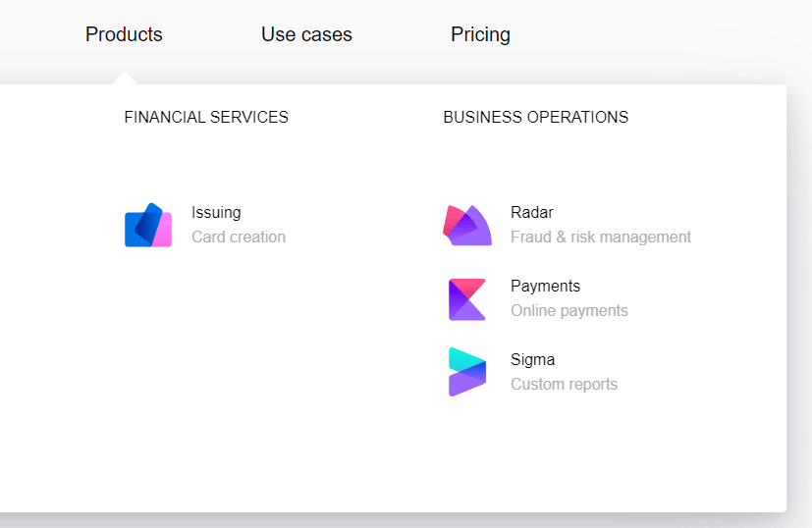Screen dimensions: 812x528
Task: Open the Use cases menu
Action: 306,34
